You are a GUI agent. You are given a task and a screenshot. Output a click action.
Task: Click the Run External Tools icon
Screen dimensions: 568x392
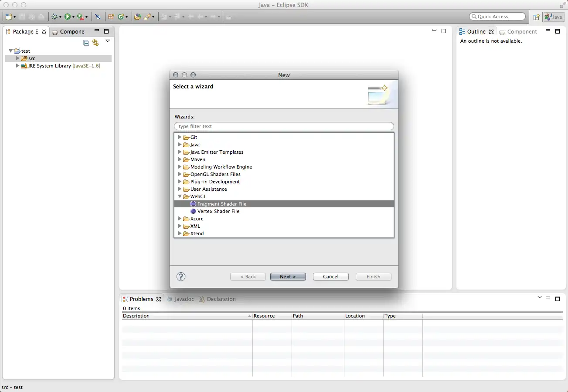80,17
